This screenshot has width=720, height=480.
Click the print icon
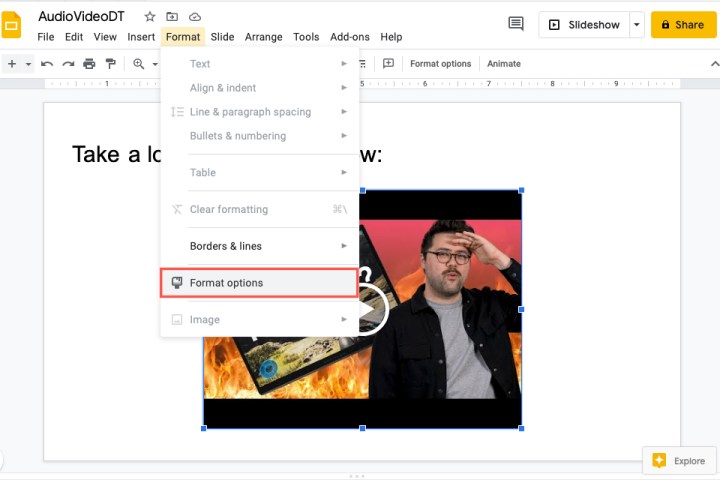[89, 64]
